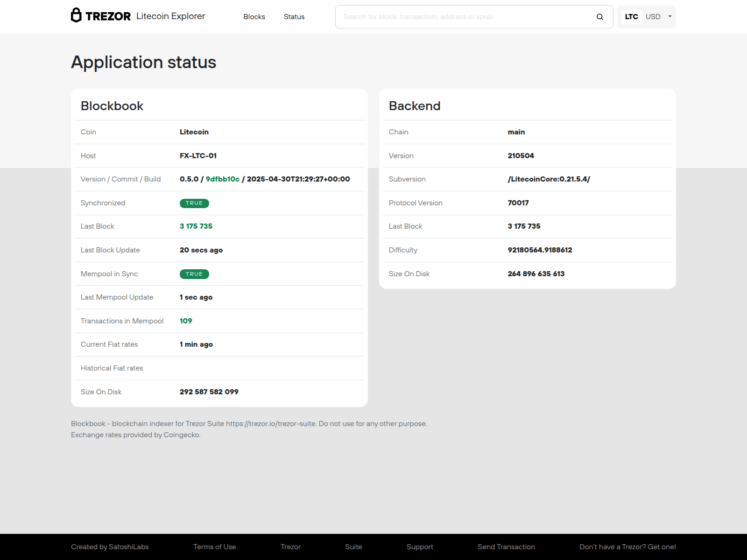Open the currency dropdown arrow
Screen dimensions: 747x560
(x=670, y=16)
